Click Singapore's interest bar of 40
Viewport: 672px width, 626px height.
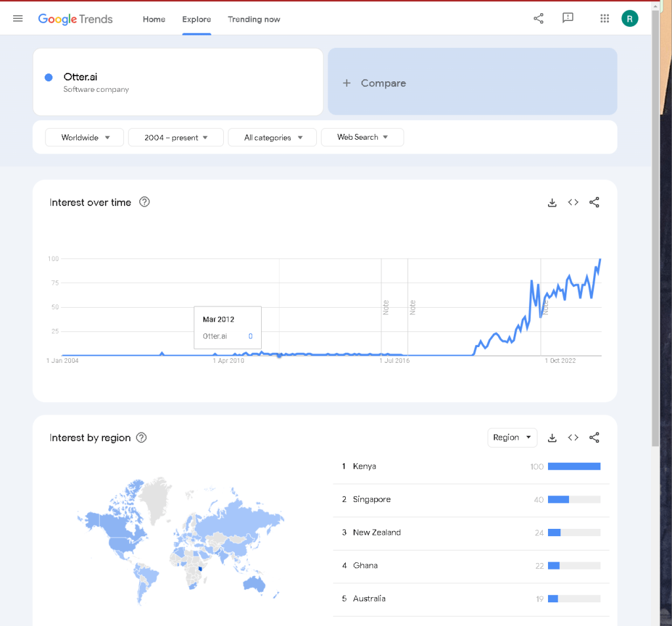coord(574,499)
